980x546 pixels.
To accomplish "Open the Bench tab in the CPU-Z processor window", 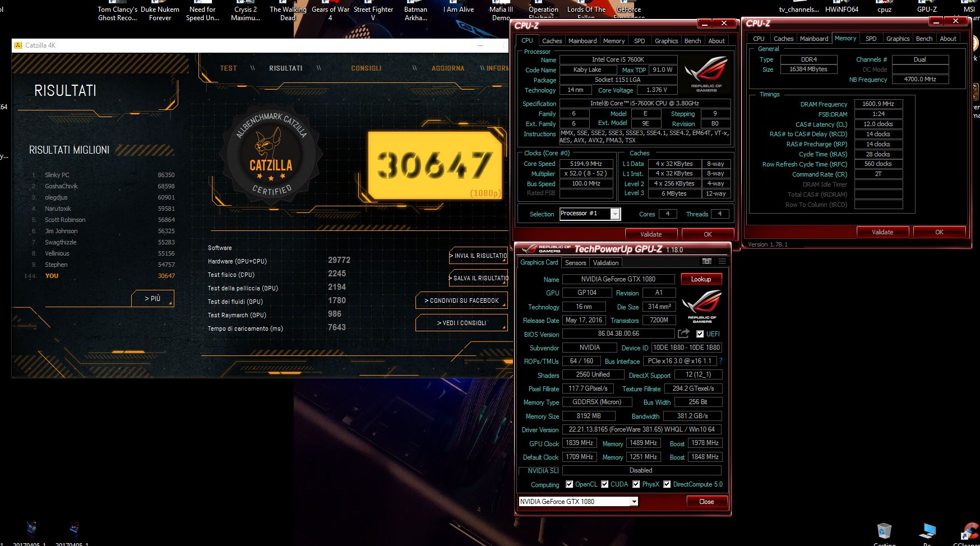I will (692, 41).
